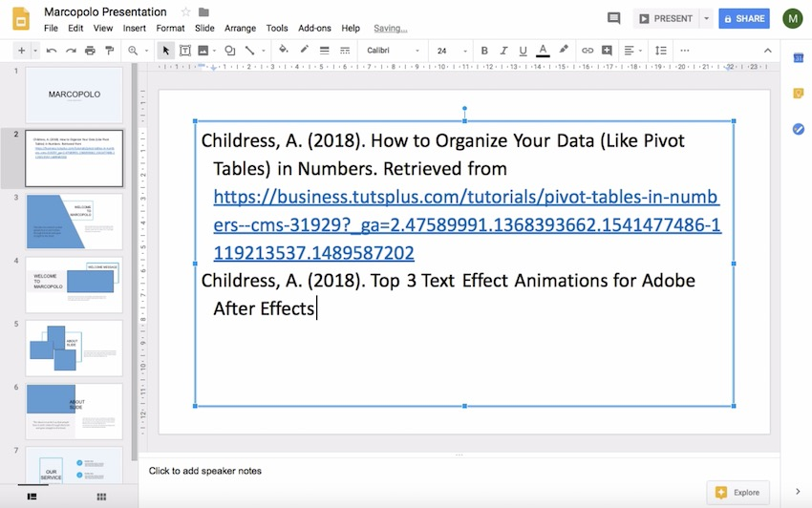Image resolution: width=812 pixels, height=508 pixels.
Task: Open the Calibri font dropdown
Action: pyautogui.click(x=393, y=51)
